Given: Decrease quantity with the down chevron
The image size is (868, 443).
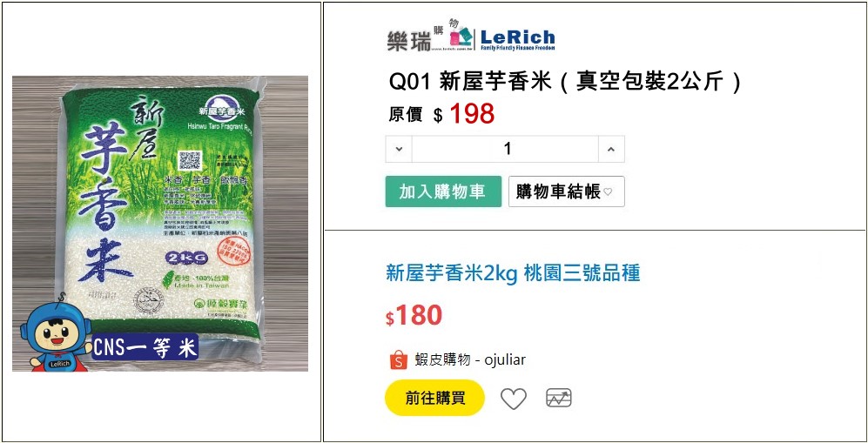Looking at the screenshot, I should (x=399, y=150).
